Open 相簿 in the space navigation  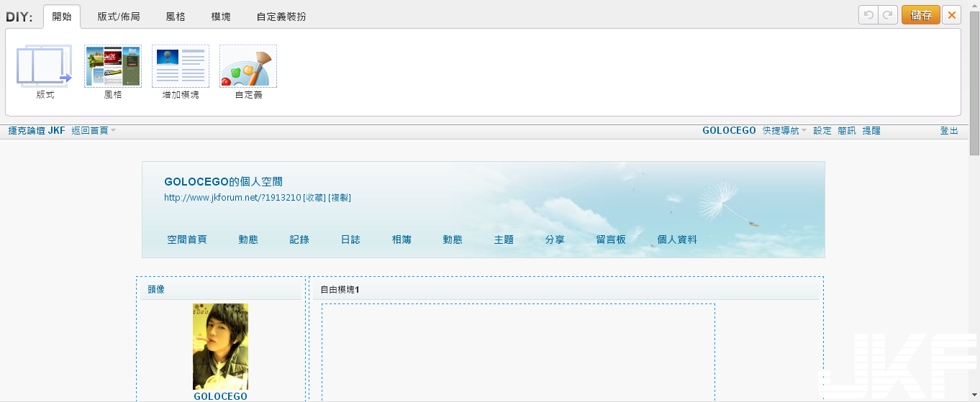pyautogui.click(x=401, y=239)
